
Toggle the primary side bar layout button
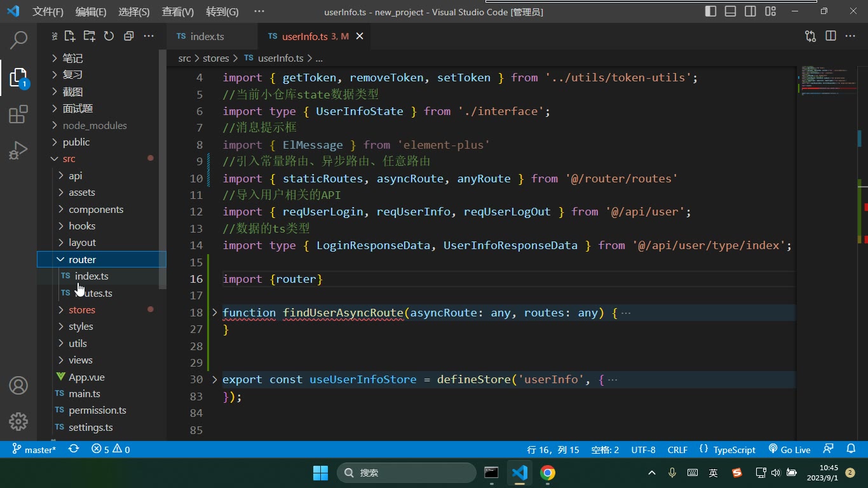tap(711, 11)
